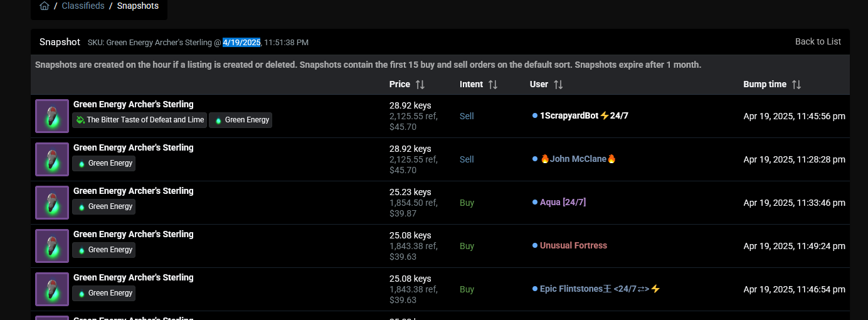Click Green Energy tag on 1ScrapyardBot listing
This screenshot has height=320, width=868.
pos(241,120)
